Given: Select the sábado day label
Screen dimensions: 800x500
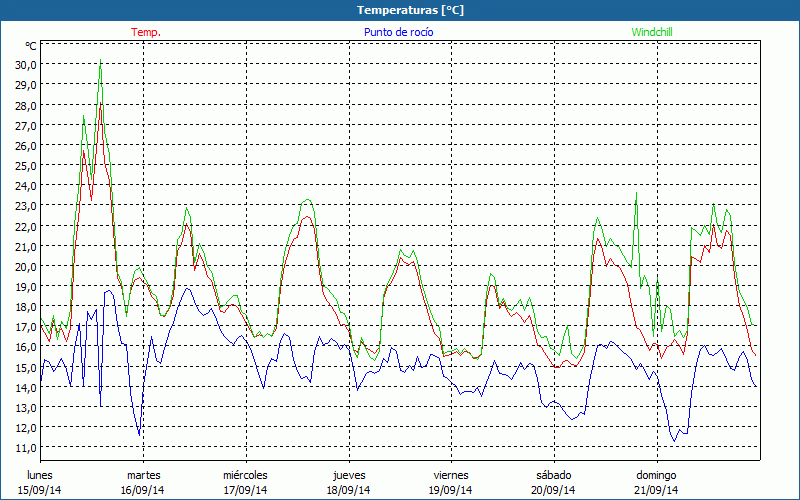Looking at the screenshot, I should pos(553,475).
